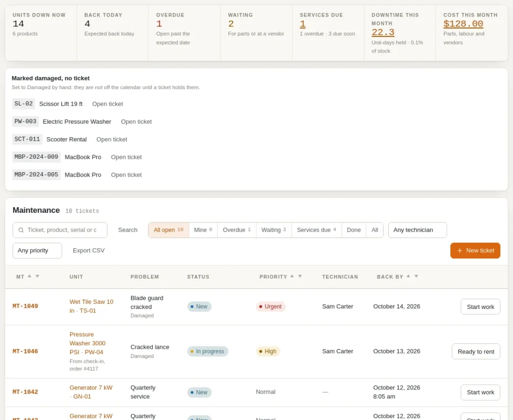
Task: Click the Search button
Action: [x=128, y=230]
